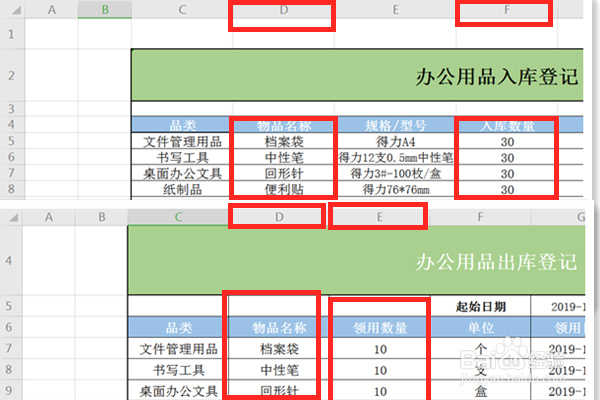Select the 得力A4 cell
The width and height of the screenshot is (600, 400).
[x=395, y=141]
